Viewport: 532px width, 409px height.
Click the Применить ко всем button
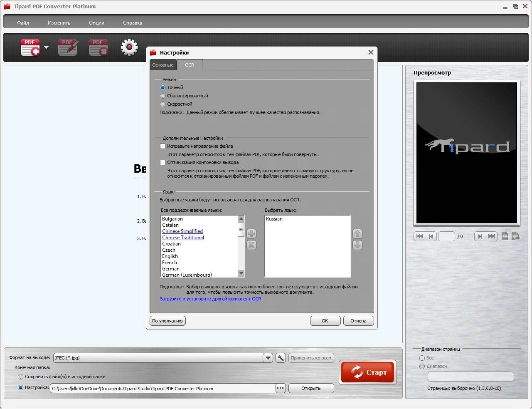[311, 358]
